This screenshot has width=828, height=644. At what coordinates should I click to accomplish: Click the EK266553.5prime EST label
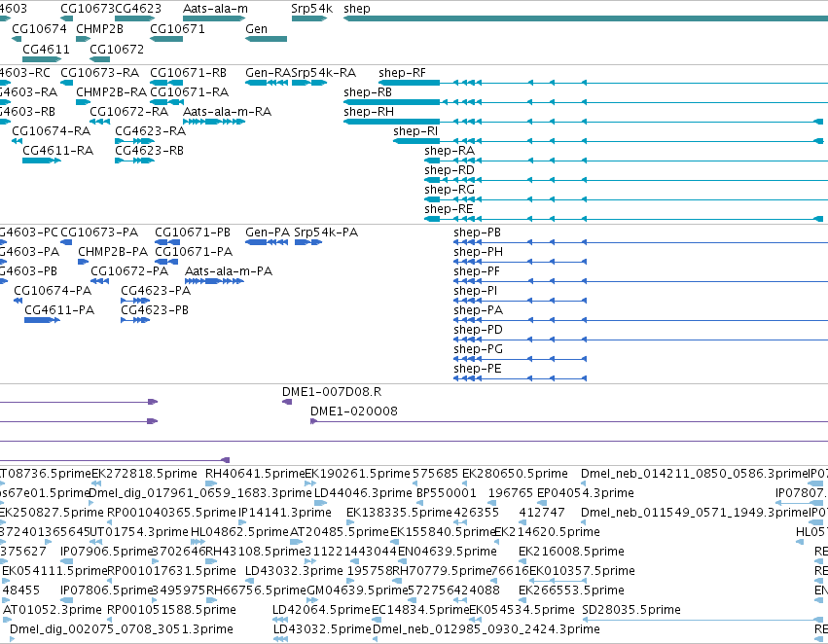571,590
